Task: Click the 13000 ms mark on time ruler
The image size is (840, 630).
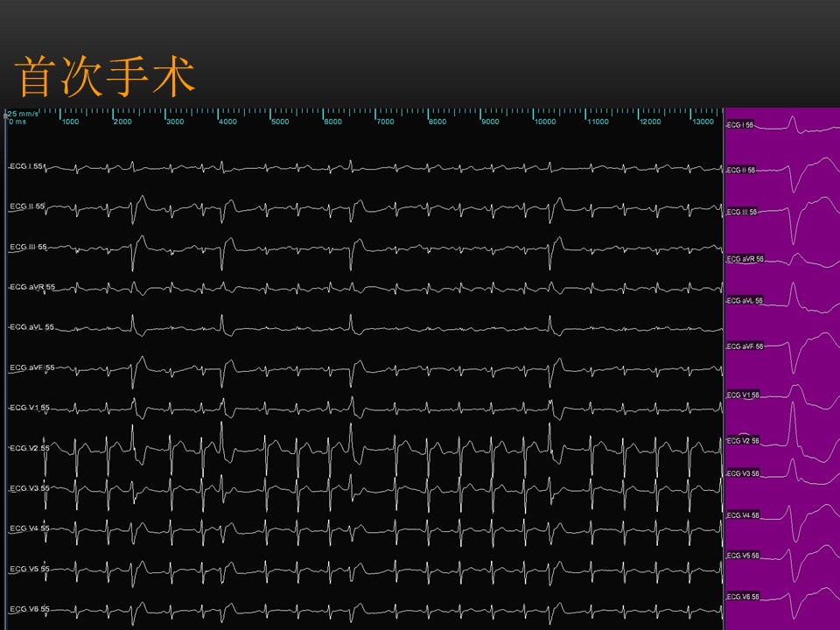Action: [703, 122]
